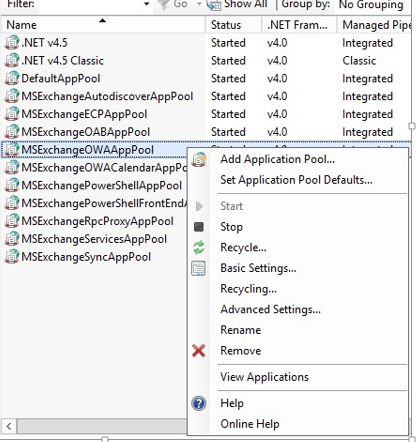
Task: Sort by the Managed Pipe column header
Action: (x=374, y=25)
